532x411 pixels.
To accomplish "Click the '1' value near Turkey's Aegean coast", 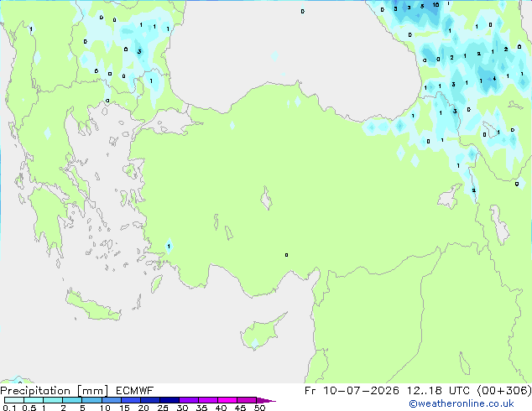I will coord(169,247).
